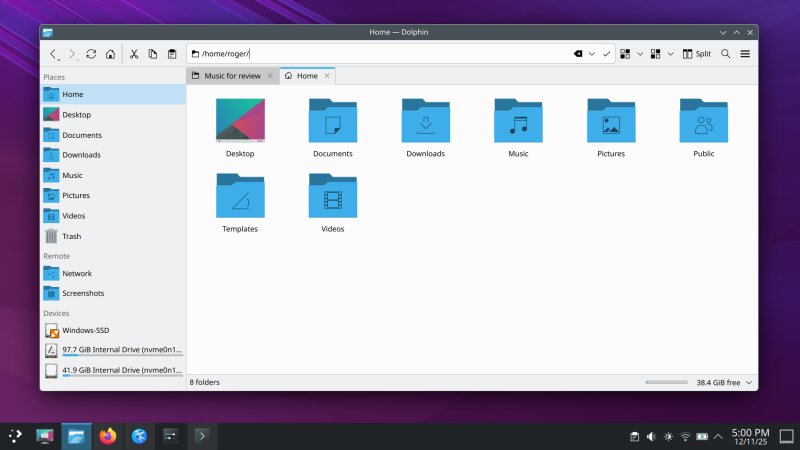Go to Home using the house toolbar icon
This screenshot has width=800, height=450.
point(110,54)
